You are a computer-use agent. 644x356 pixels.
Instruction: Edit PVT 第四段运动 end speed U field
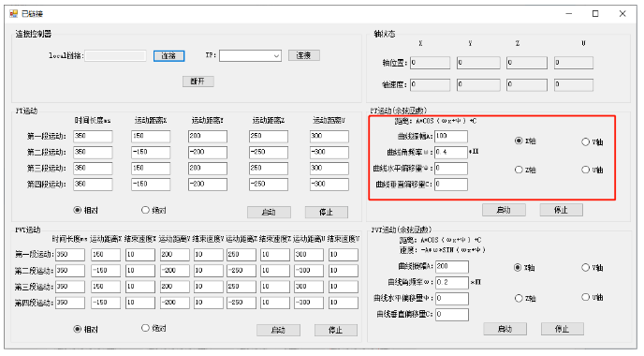pyautogui.click(x=344, y=303)
